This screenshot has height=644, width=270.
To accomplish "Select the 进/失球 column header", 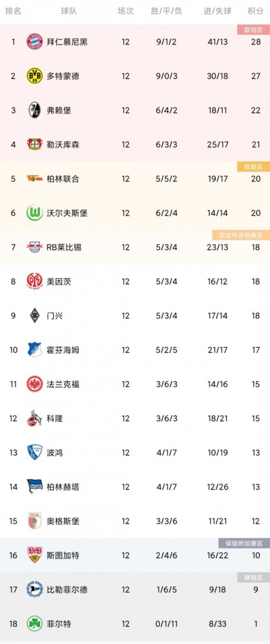I will click(x=218, y=11).
